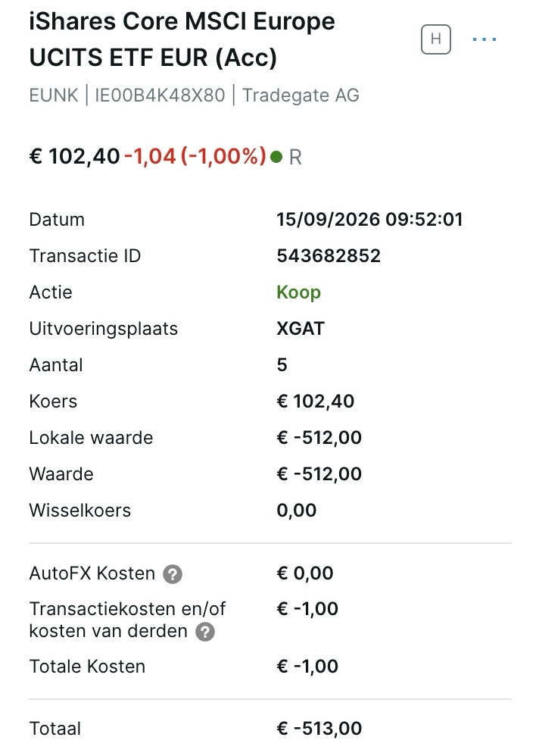
Task: Select the Transactie ID 543682852
Action: coord(329,255)
